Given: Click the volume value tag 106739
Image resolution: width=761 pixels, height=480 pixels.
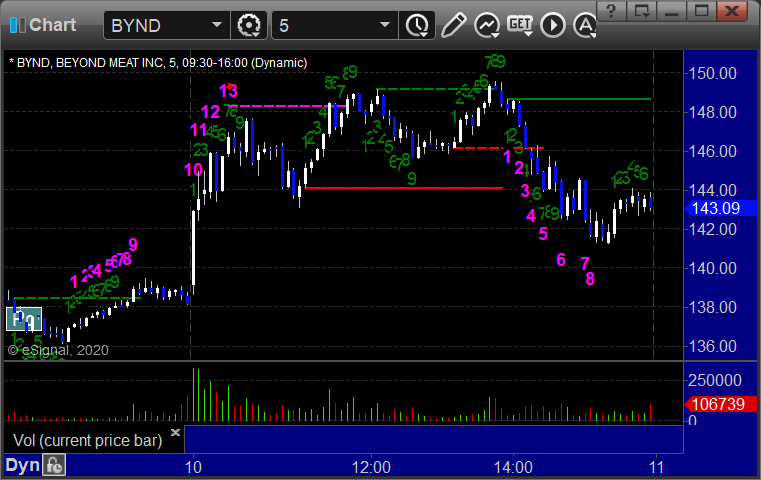Looking at the screenshot, I should pyautogui.click(x=720, y=404).
